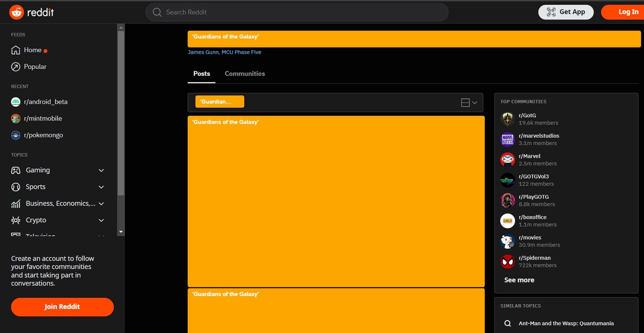Image resolution: width=644 pixels, height=333 pixels.
Task: Click the Reddit logo icon
Action: (17, 12)
